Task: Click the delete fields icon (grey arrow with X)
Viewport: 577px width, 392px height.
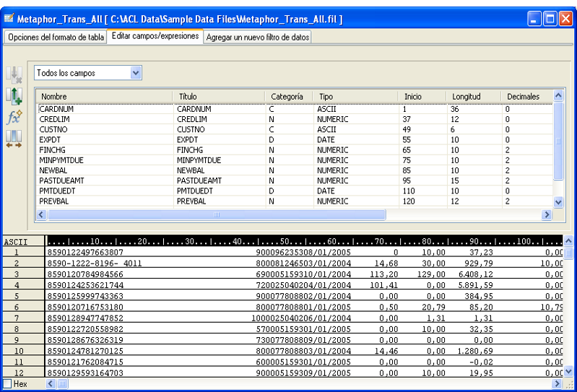Action: (x=14, y=74)
